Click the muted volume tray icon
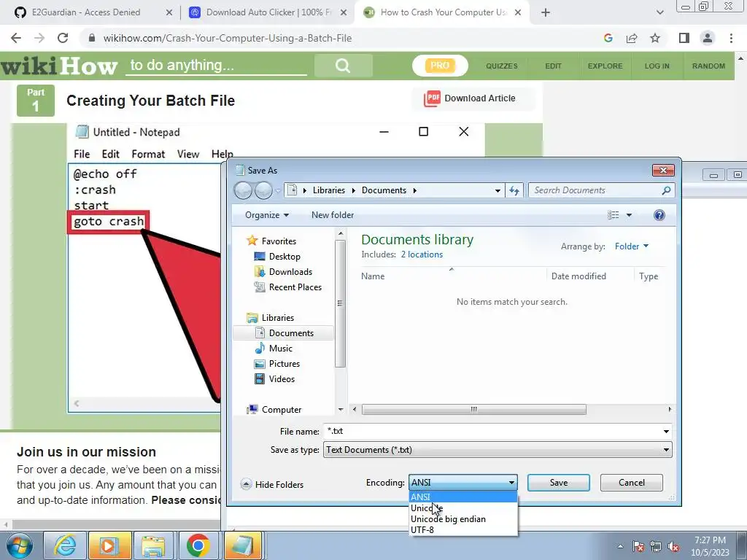The width and height of the screenshot is (747, 560). 673,547
